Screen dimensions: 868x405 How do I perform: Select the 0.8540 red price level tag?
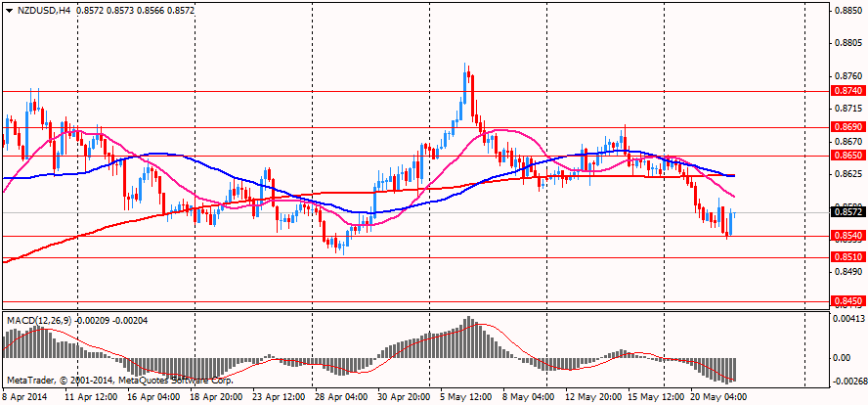point(847,236)
